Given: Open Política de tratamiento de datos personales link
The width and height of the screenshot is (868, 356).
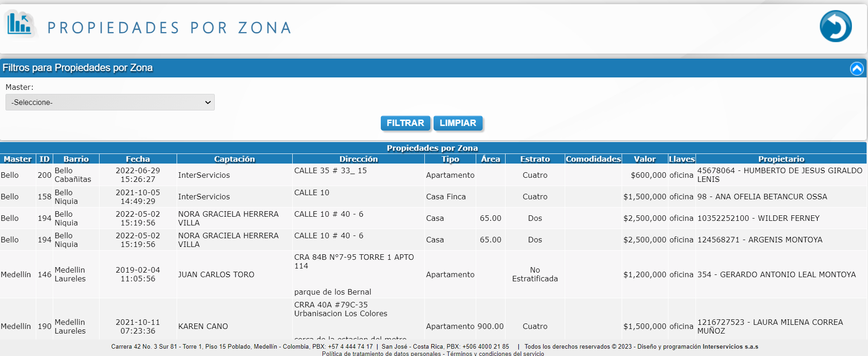Looking at the screenshot, I should pyautogui.click(x=381, y=353).
